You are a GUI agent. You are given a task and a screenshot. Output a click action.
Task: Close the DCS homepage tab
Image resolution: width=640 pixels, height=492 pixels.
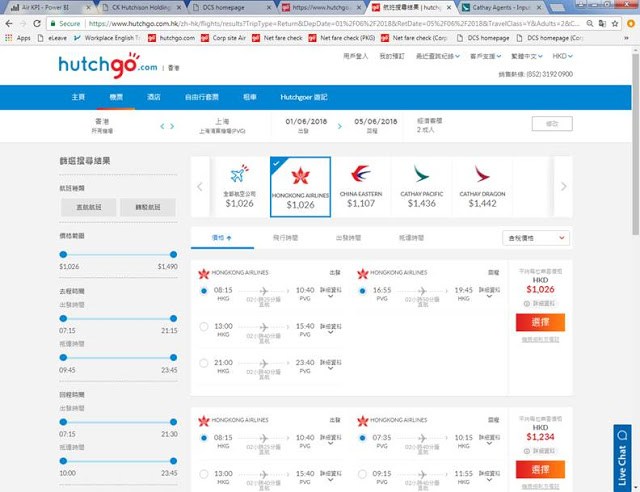pyautogui.click(x=269, y=7)
